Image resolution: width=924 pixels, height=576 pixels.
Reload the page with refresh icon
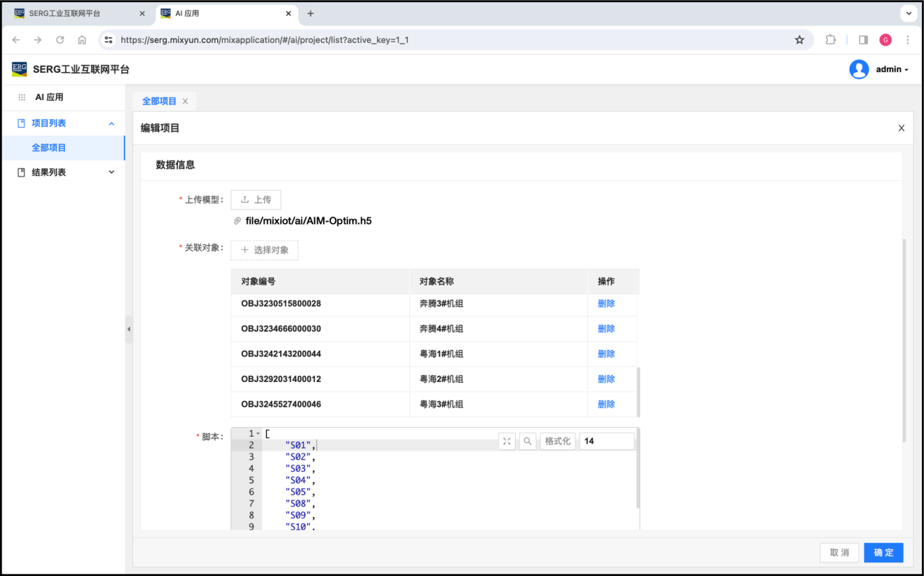tap(60, 40)
